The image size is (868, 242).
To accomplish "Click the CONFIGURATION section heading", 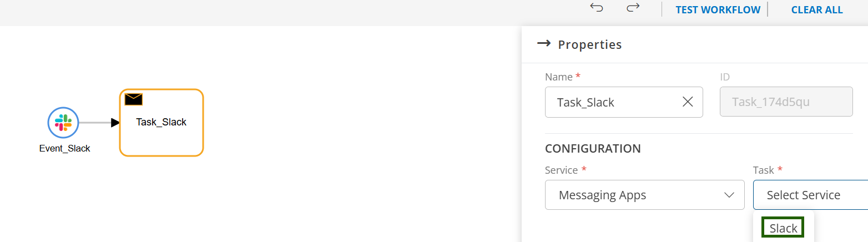I will [x=593, y=149].
